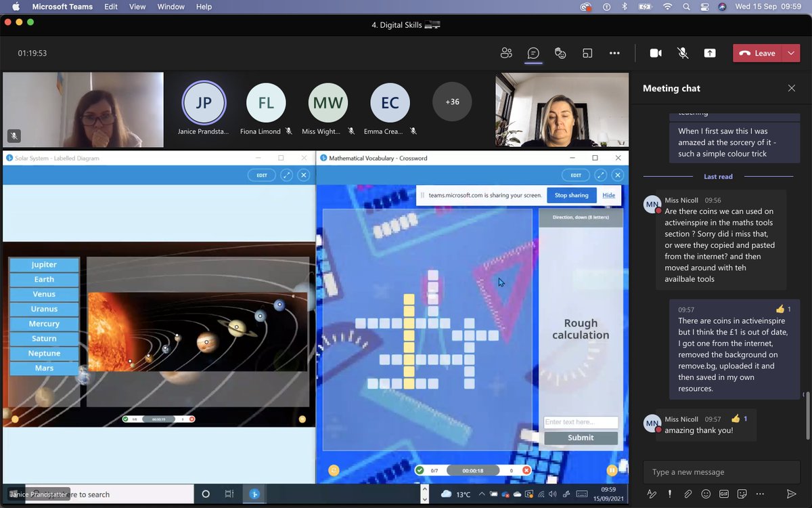
Task: Toggle the camera on or off
Action: point(656,53)
